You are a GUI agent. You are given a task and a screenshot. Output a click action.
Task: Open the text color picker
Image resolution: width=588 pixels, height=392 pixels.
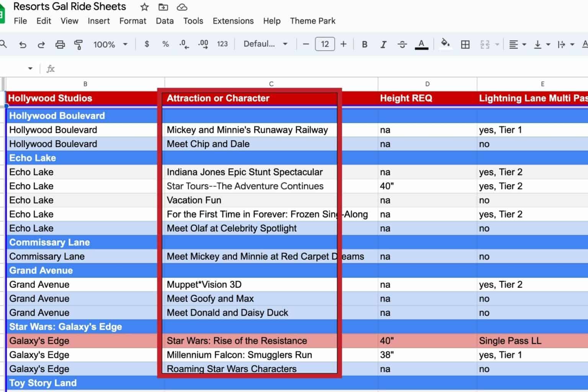point(421,44)
